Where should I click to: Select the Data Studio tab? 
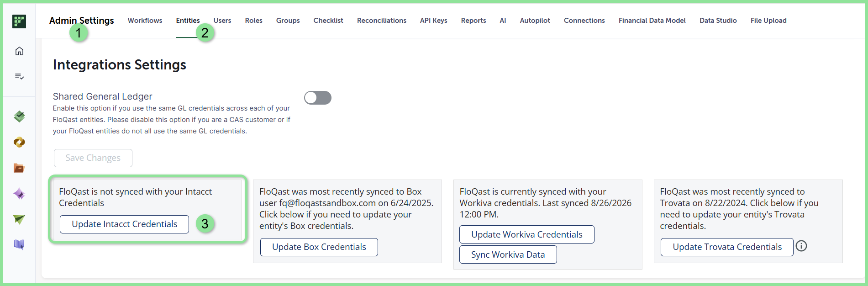pyautogui.click(x=718, y=21)
